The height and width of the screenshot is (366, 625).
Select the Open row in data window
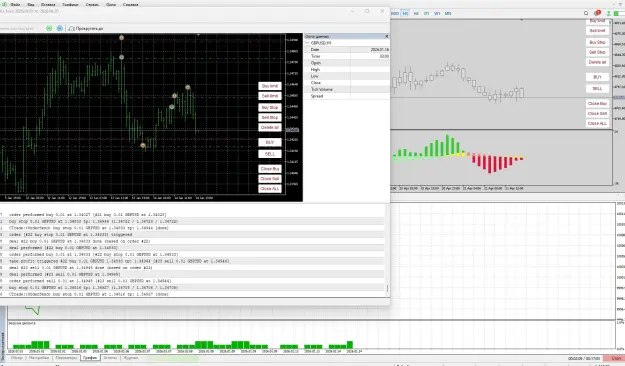(x=347, y=63)
